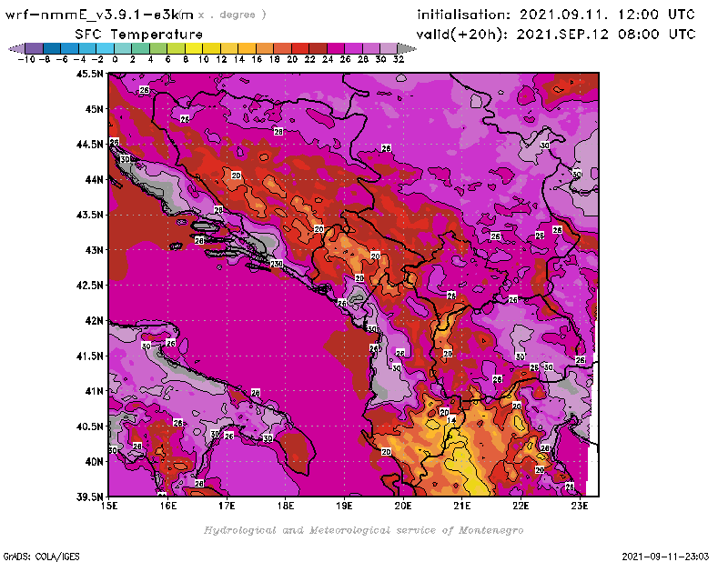Click the '39.5N' latitude axis label

[x=89, y=497]
